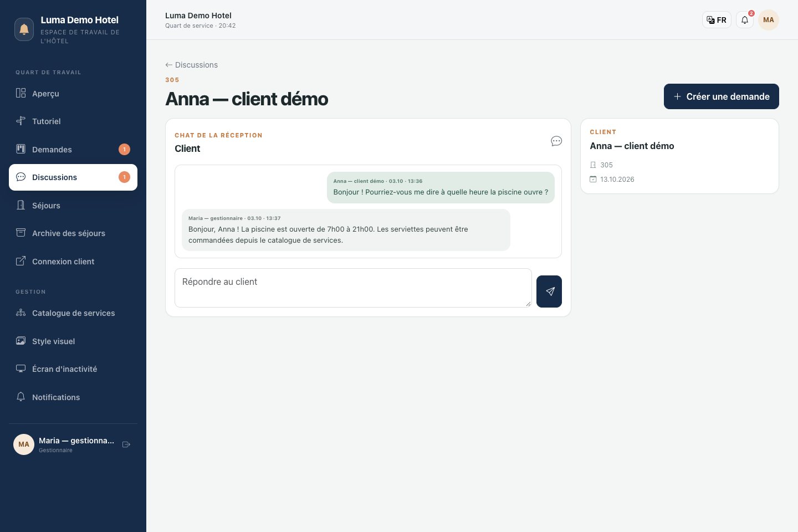Click the Style visuel image icon
This screenshot has height=532, width=798.
[x=21, y=341]
